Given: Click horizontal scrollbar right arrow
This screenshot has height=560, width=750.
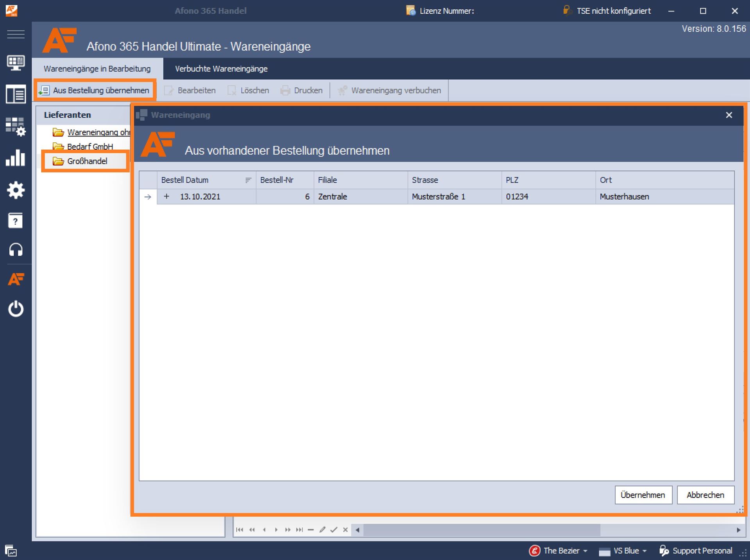Looking at the screenshot, I should 738,530.
